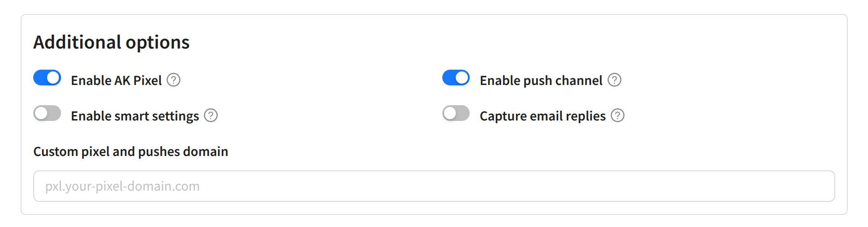Click the pxl.your-pixel-domain.com placeholder text
Screen dimensions: 868x227
122,186
